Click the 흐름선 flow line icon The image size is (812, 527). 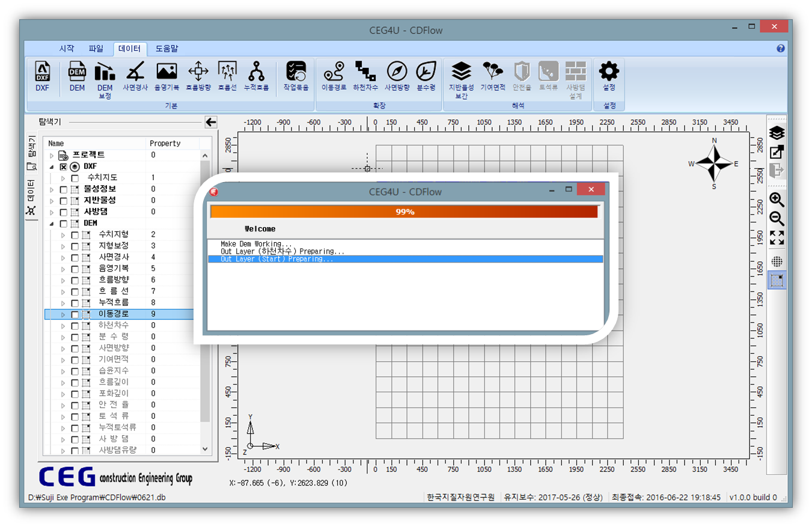coord(227,77)
